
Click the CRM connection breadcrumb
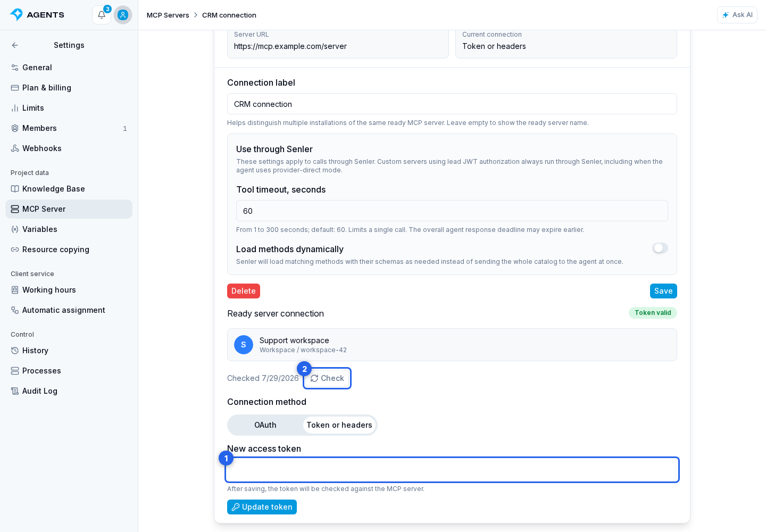(x=229, y=15)
